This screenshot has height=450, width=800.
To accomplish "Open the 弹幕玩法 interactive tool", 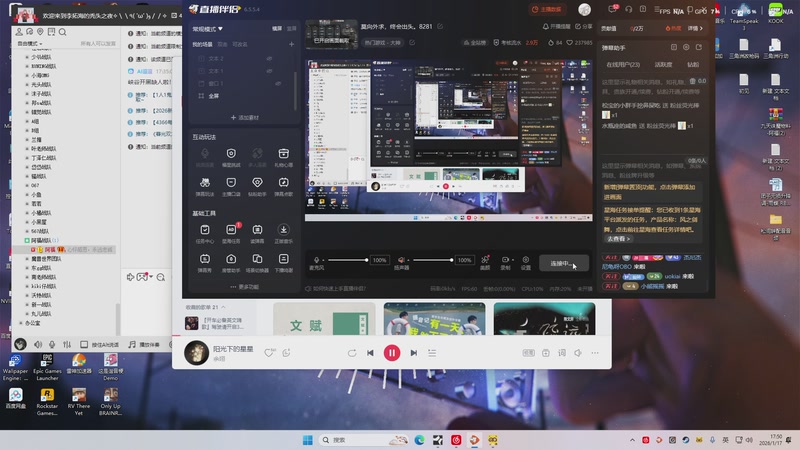I will [205, 183].
